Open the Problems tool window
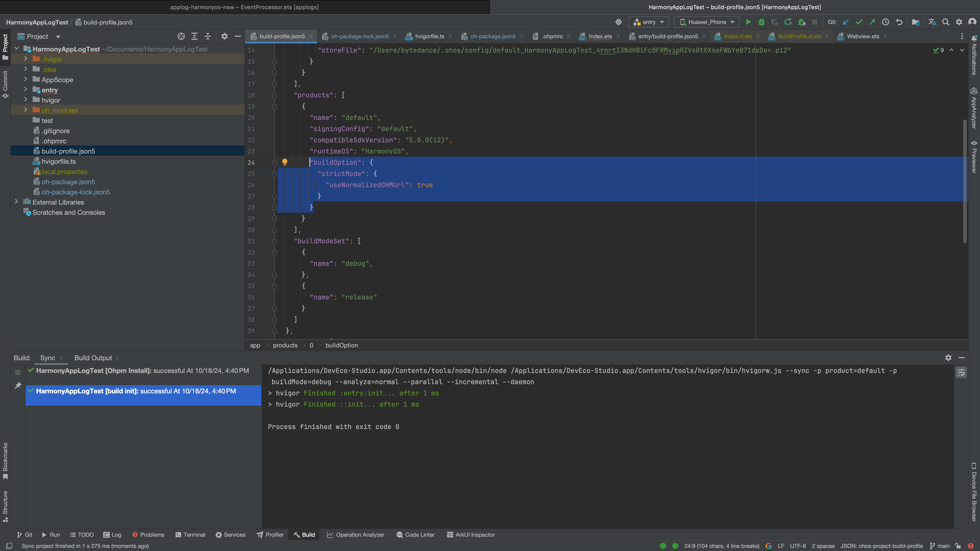This screenshot has width=980, height=551. (148, 535)
